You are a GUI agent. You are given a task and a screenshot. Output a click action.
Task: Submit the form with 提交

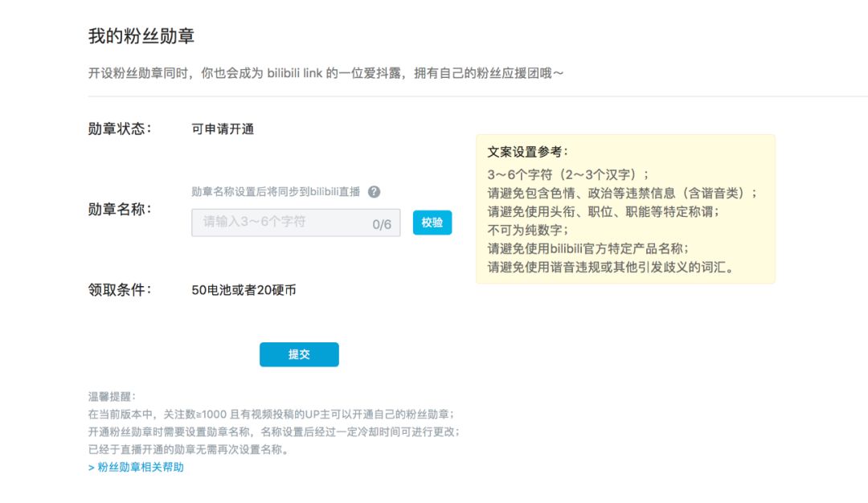pos(299,354)
